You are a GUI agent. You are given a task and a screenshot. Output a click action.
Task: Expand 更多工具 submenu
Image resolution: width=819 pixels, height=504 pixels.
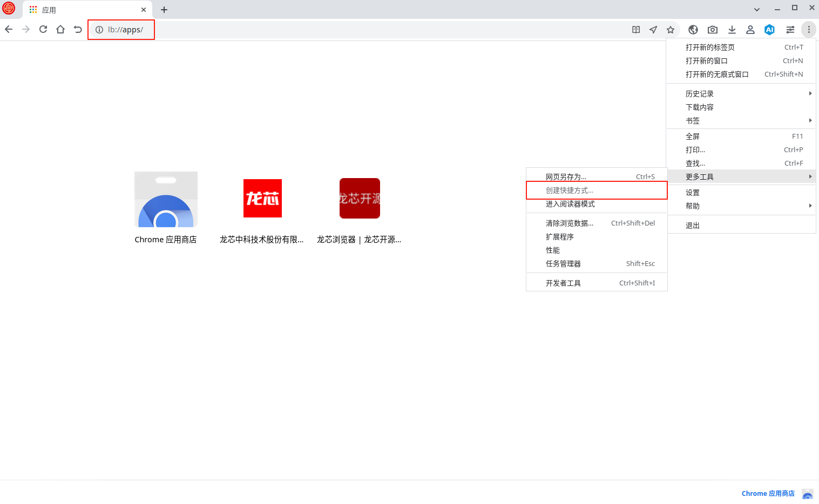coord(742,177)
